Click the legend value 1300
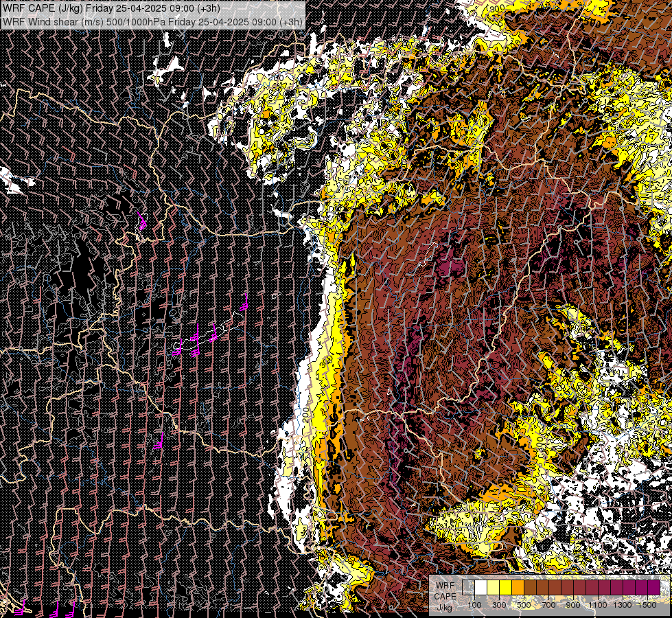Viewport: 672px width, 618px height. tap(623, 605)
